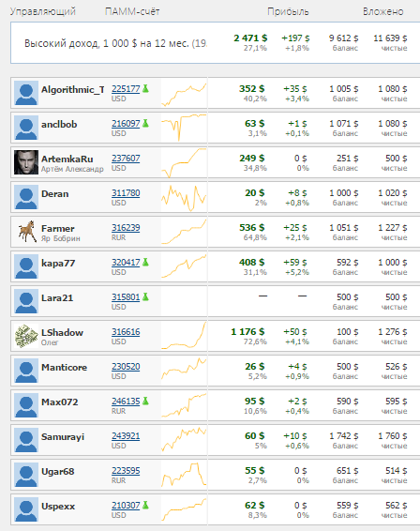Click Farmer's horse avatar picture
The image size is (420, 531).
(x=26, y=232)
